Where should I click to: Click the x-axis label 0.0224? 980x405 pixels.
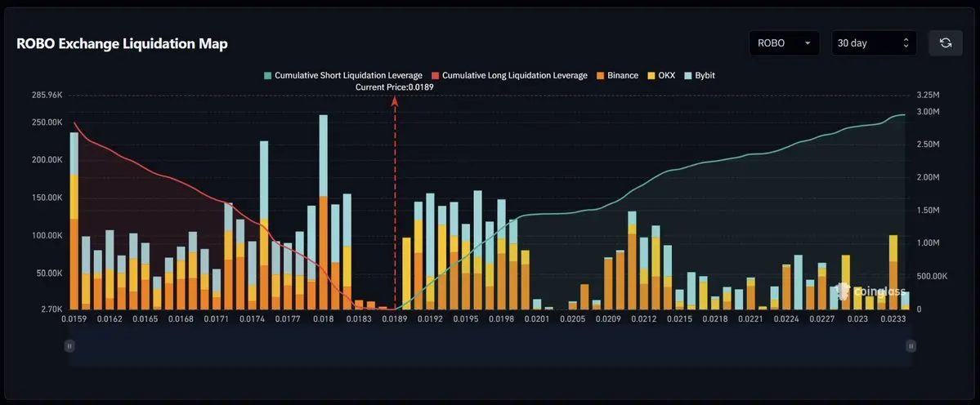(786, 319)
